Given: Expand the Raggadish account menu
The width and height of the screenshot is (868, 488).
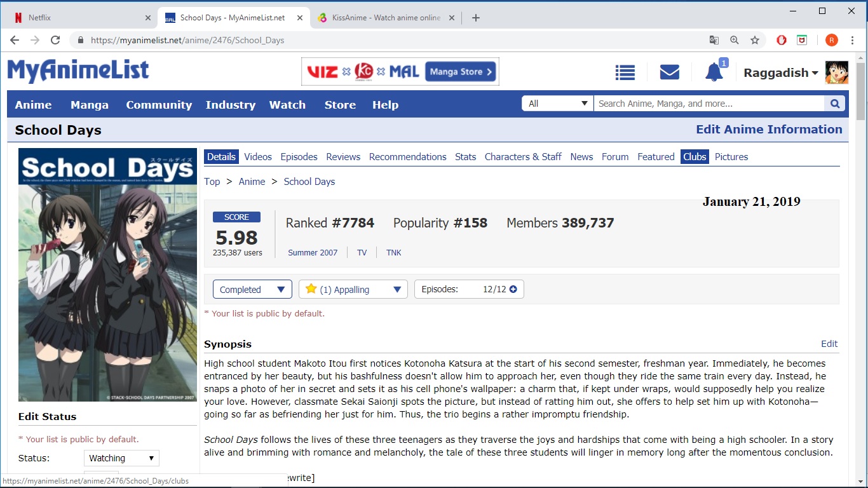Looking at the screenshot, I should click(x=781, y=73).
